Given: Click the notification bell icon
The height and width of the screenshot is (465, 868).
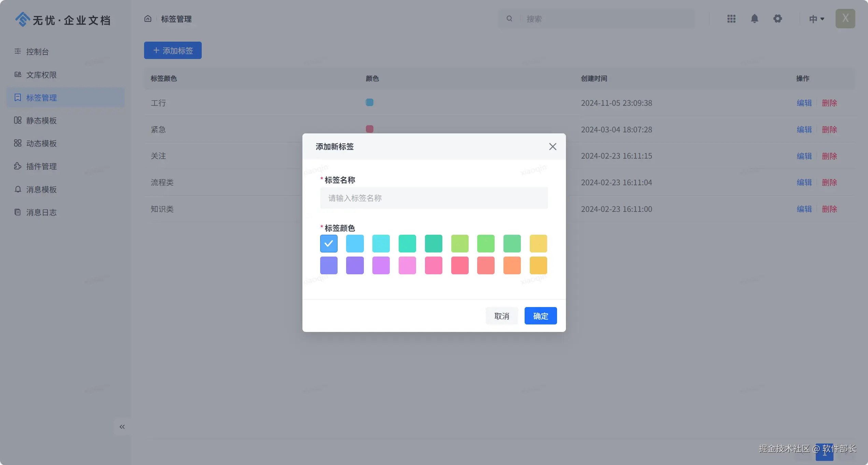Looking at the screenshot, I should click(754, 19).
